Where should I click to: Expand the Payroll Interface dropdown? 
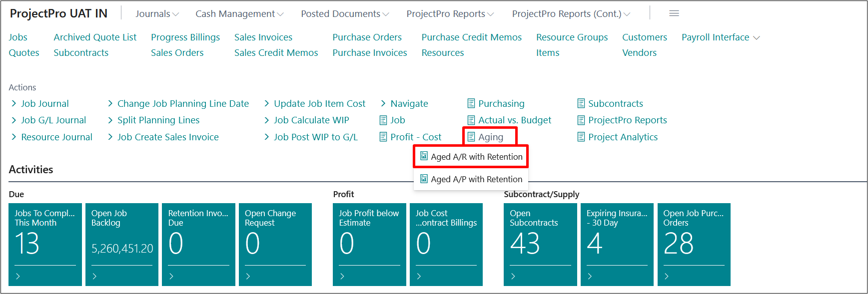click(x=720, y=37)
